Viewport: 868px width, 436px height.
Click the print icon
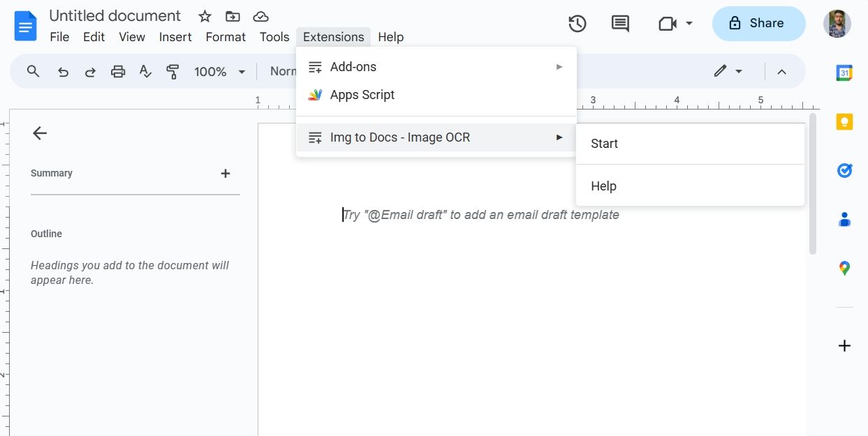(x=118, y=71)
